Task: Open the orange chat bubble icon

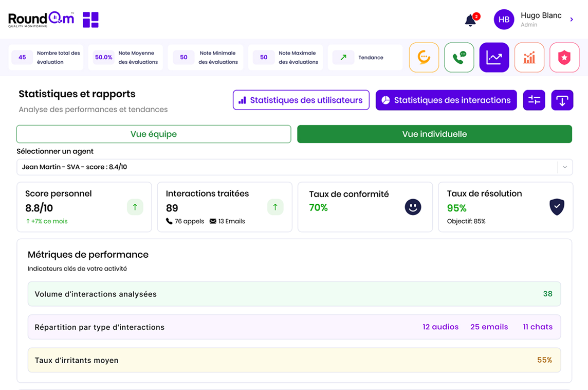Action: 424,57
